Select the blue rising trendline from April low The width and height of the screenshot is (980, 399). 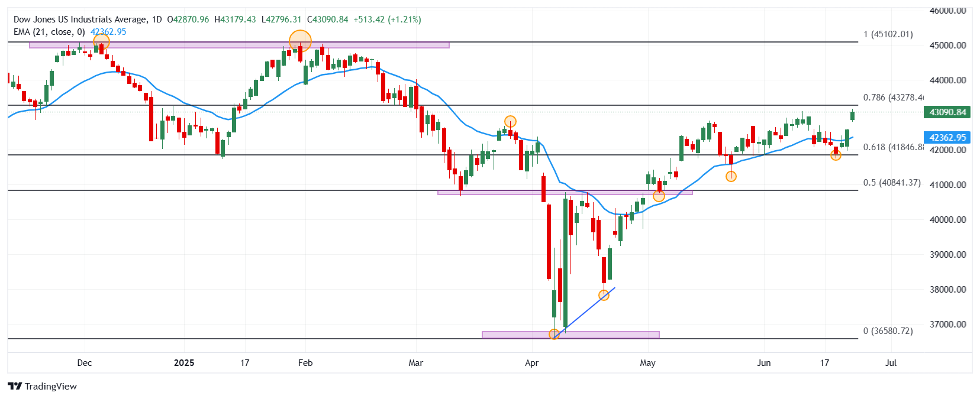(x=585, y=312)
